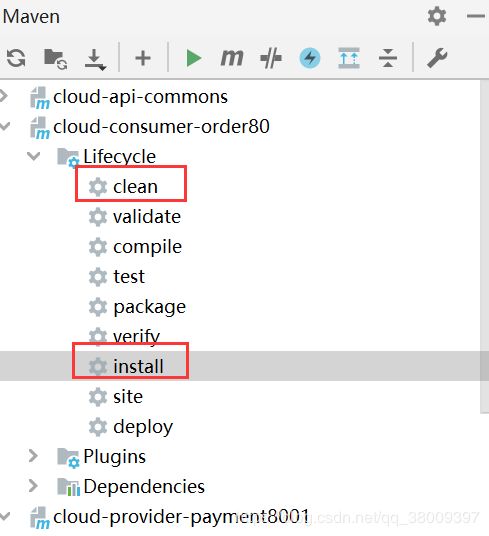The height and width of the screenshot is (536, 489).
Task: Collapse cloud-provider-payment8001 module
Action: pyautogui.click(x=4, y=515)
